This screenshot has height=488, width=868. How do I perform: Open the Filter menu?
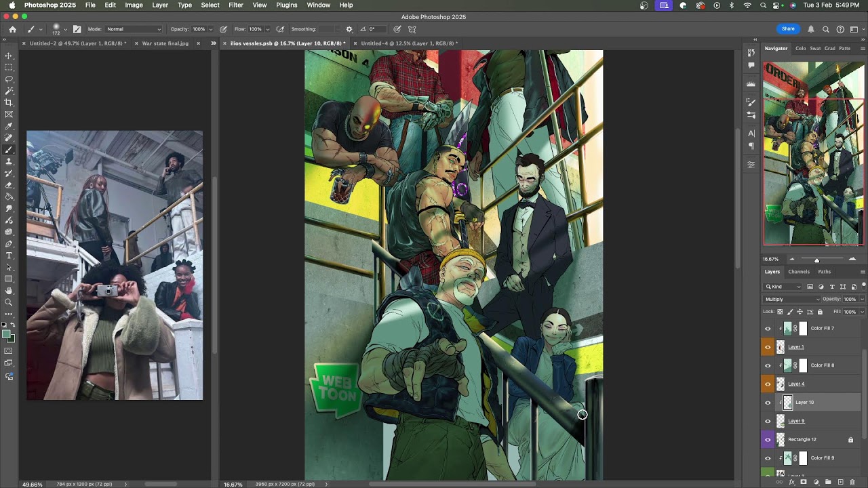pos(236,5)
